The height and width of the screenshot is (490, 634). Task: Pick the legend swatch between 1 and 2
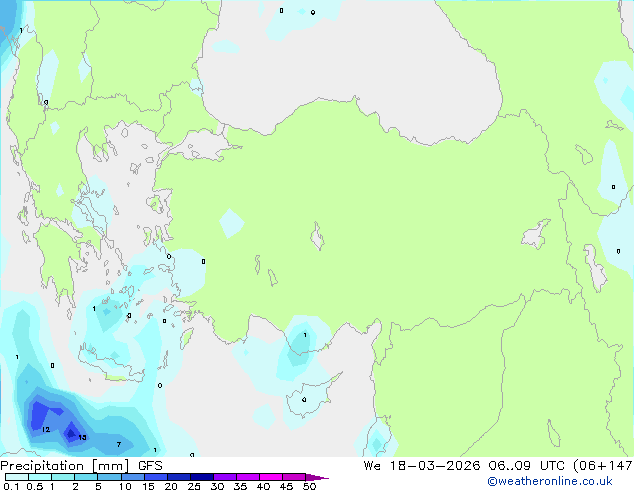pyautogui.click(x=63, y=477)
